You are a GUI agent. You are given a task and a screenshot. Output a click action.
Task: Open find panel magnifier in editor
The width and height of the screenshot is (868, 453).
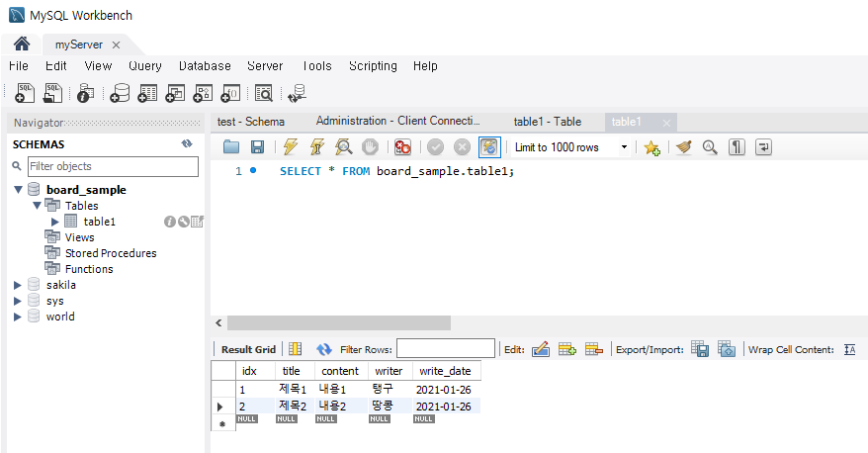tap(710, 146)
